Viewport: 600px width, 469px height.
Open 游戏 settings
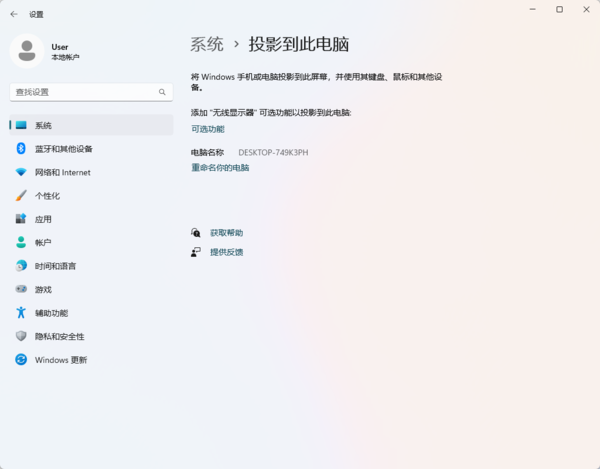coord(91,289)
